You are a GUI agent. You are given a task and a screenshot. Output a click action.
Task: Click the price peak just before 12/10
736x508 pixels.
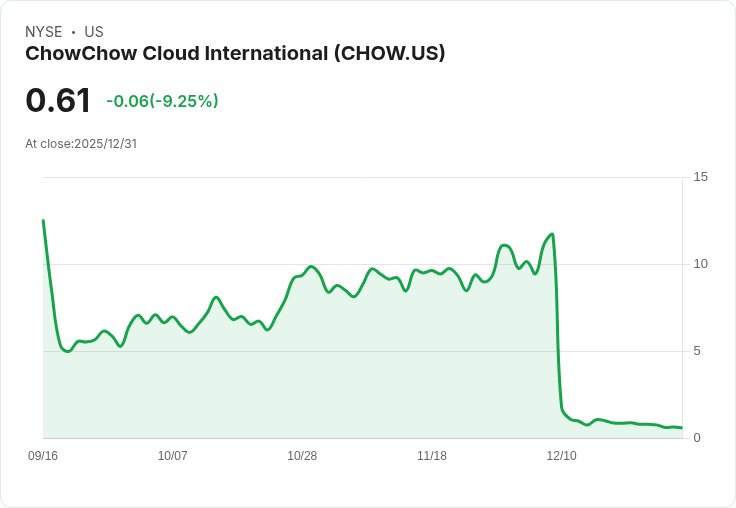[552, 234]
